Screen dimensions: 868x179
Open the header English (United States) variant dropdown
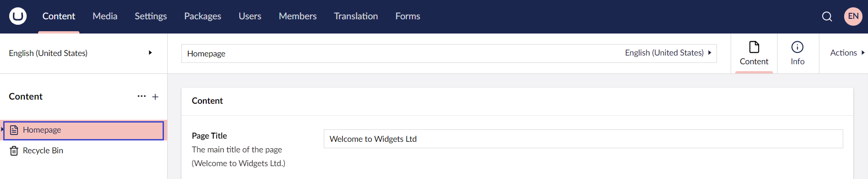click(668, 53)
